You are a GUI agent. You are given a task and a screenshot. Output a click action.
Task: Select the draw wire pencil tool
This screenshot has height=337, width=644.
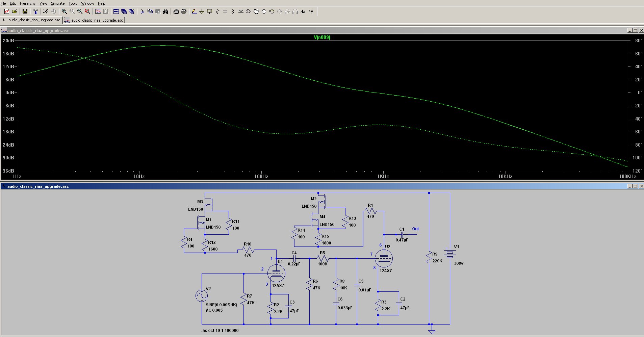click(x=194, y=11)
